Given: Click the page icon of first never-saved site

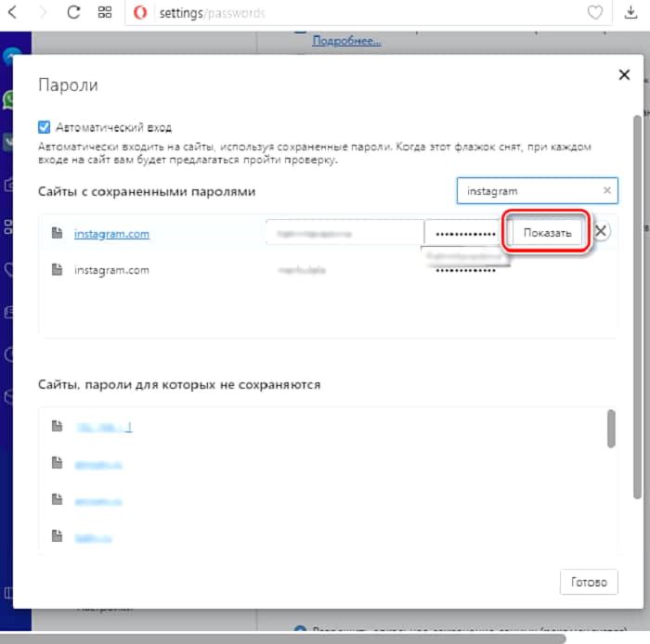Looking at the screenshot, I should 57,426.
